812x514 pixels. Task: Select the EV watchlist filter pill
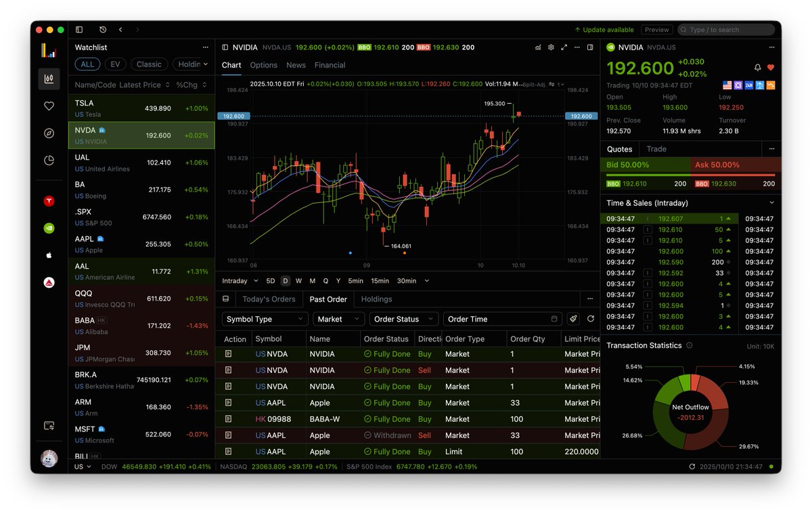point(115,64)
